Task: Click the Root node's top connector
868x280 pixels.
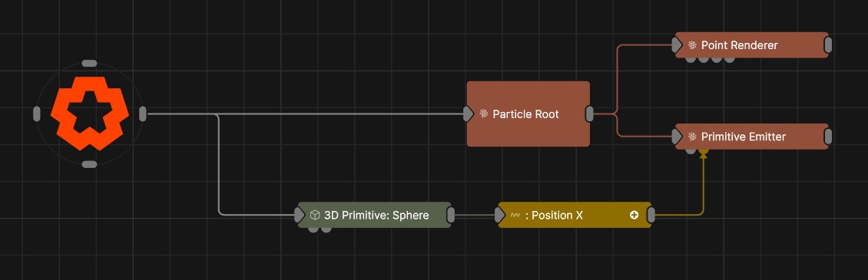Action: (89, 63)
